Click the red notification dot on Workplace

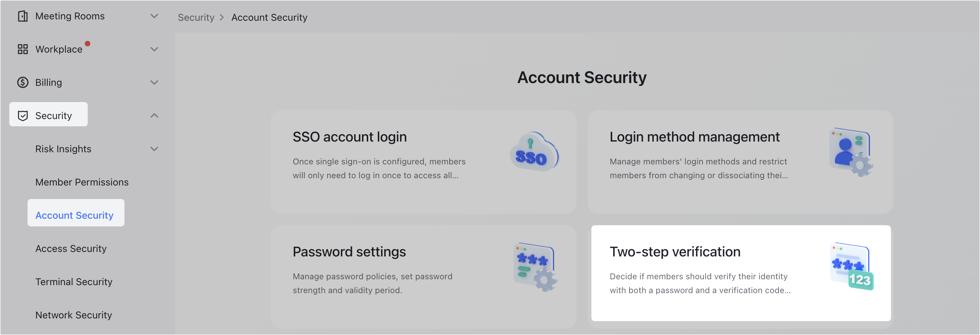pos(88,43)
